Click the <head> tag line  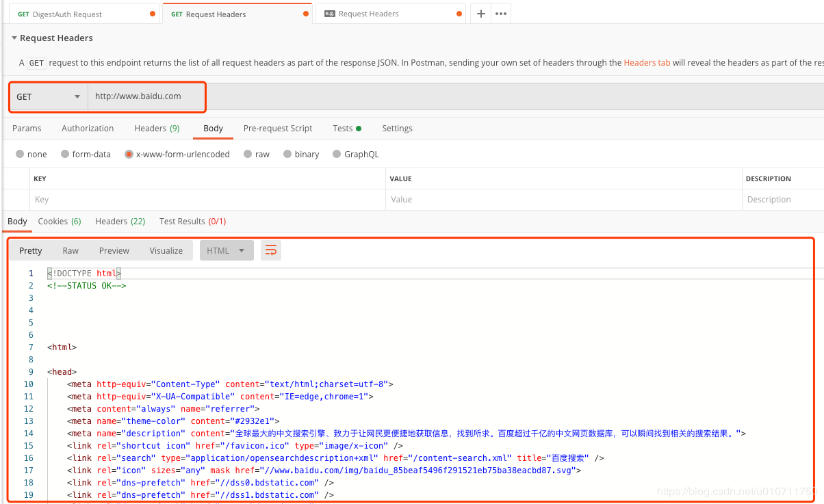(x=62, y=372)
